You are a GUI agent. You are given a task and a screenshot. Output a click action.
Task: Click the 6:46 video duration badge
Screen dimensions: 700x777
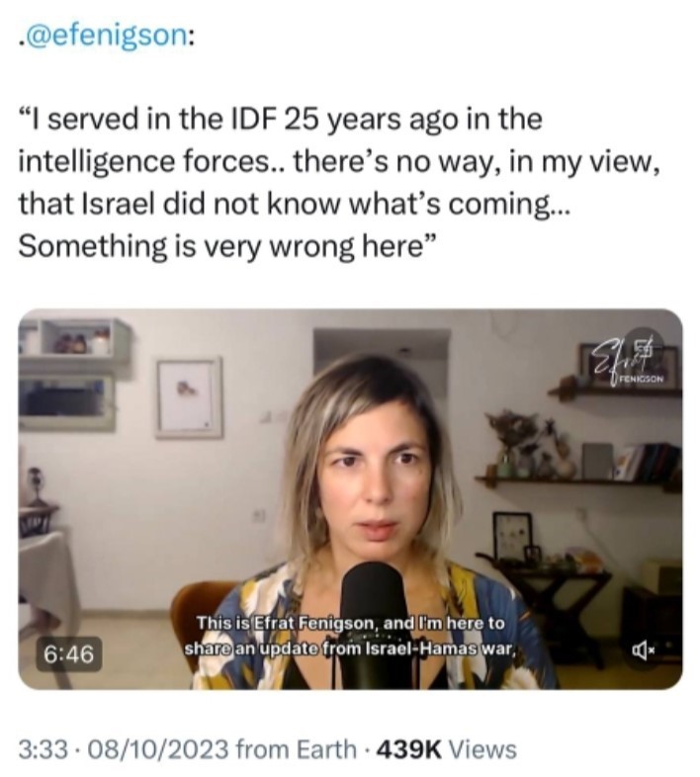coord(69,654)
